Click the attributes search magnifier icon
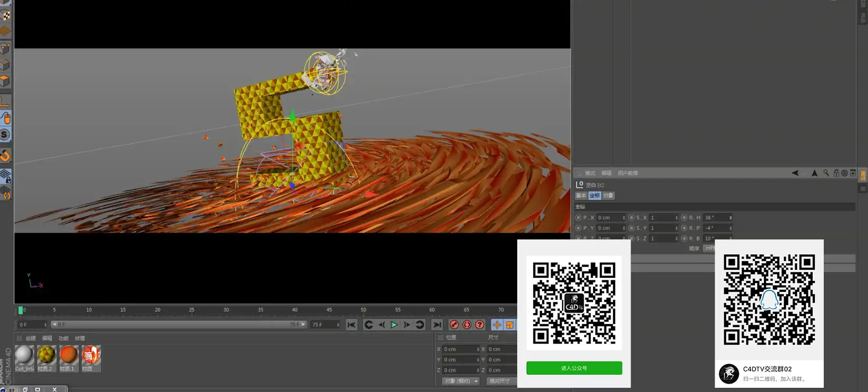This screenshot has width=868, height=392. click(x=826, y=173)
